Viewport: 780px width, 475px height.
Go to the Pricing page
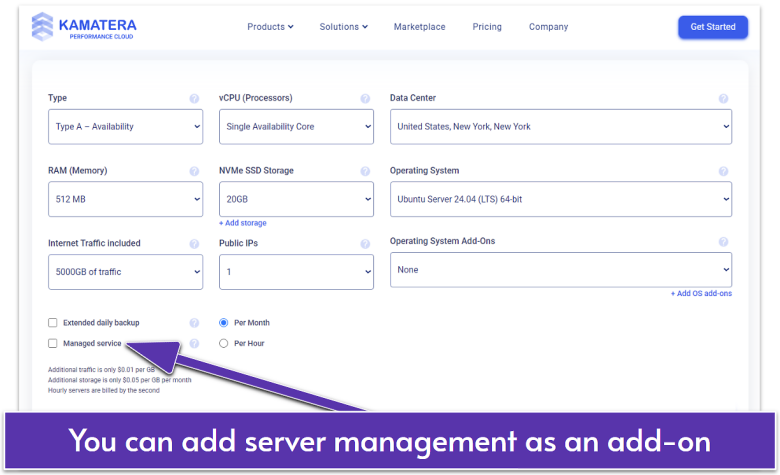click(487, 27)
